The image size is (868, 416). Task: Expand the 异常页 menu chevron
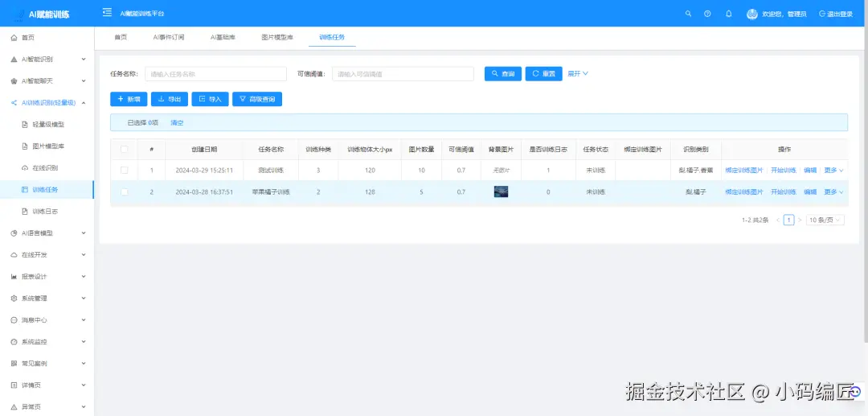pyautogui.click(x=84, y=406)
